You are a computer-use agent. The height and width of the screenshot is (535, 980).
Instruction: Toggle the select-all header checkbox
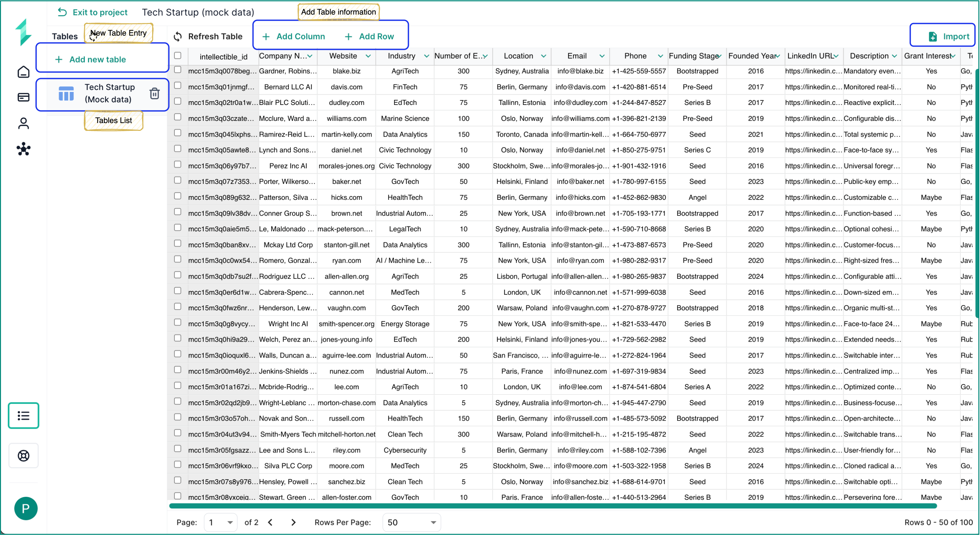(x=178, y=56)
